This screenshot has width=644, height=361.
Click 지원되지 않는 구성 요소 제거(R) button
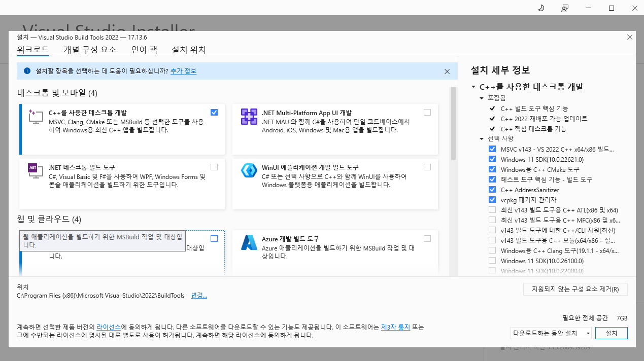point(575,290)
